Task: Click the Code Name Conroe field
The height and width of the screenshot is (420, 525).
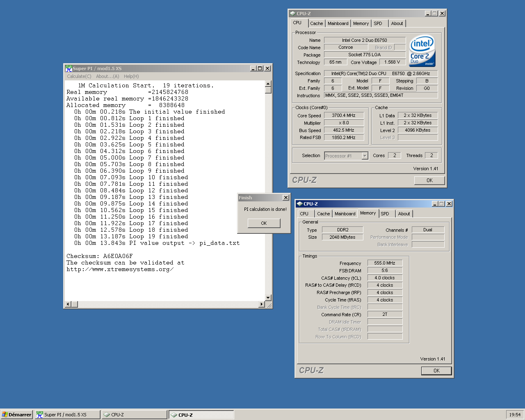Action: 346,48
